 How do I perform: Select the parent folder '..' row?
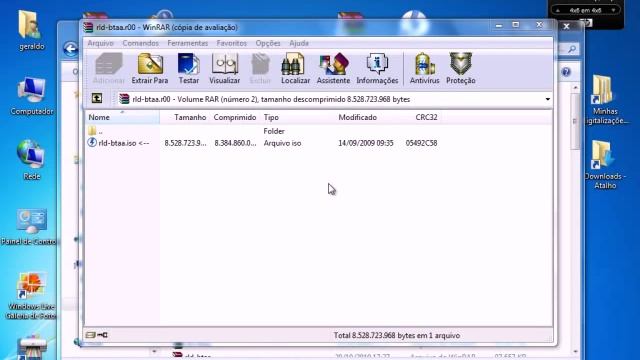coord(262,131)
